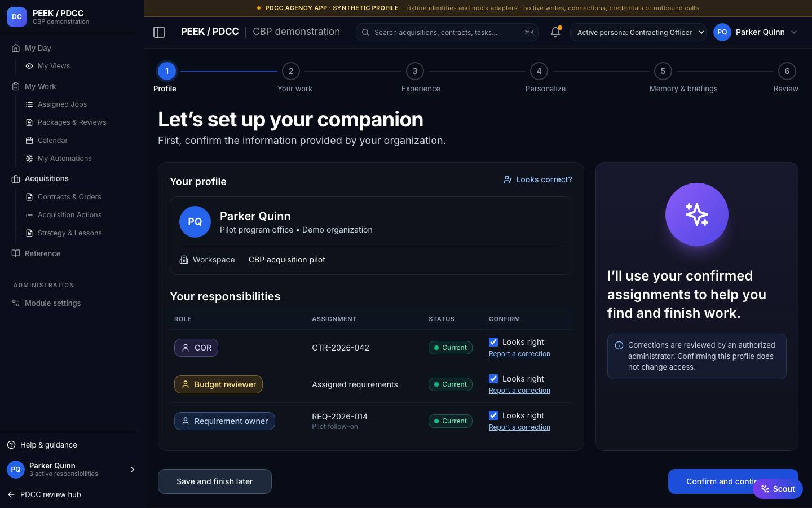The height and width of the screenshot is (508, 812).
Task: Click Save and finish later
Action: (215, 481)
